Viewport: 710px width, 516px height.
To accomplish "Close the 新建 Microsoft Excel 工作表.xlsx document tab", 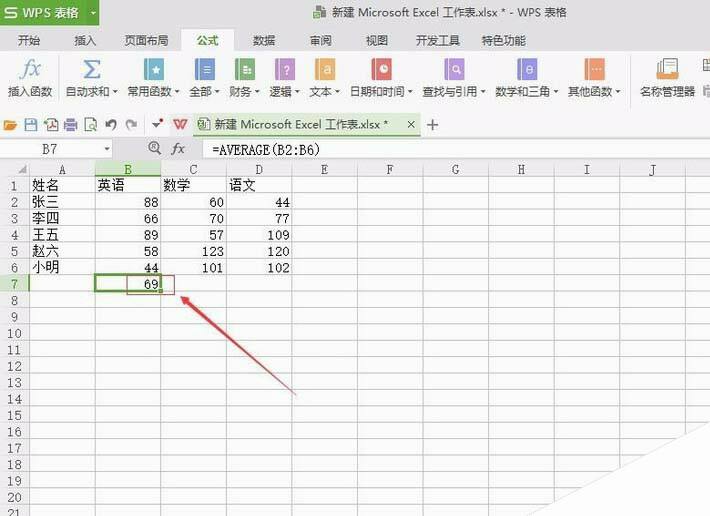I will coord(411,124).
